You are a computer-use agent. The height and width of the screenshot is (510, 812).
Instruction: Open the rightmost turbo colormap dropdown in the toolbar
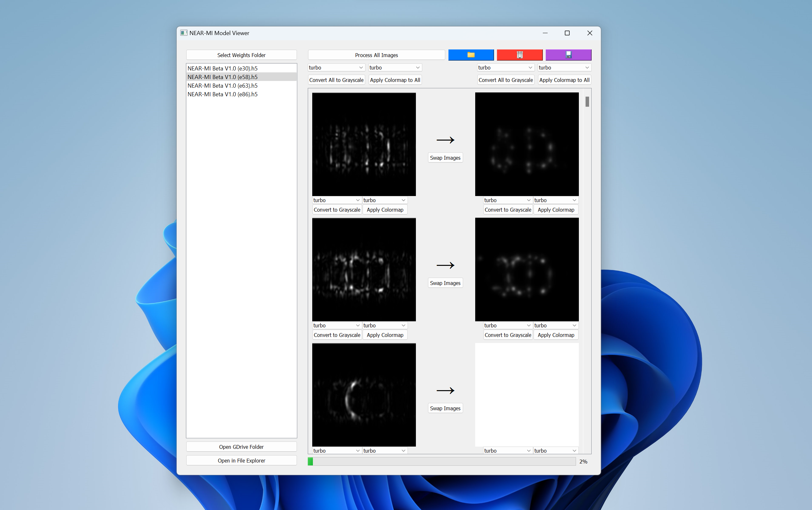point(564,67)
